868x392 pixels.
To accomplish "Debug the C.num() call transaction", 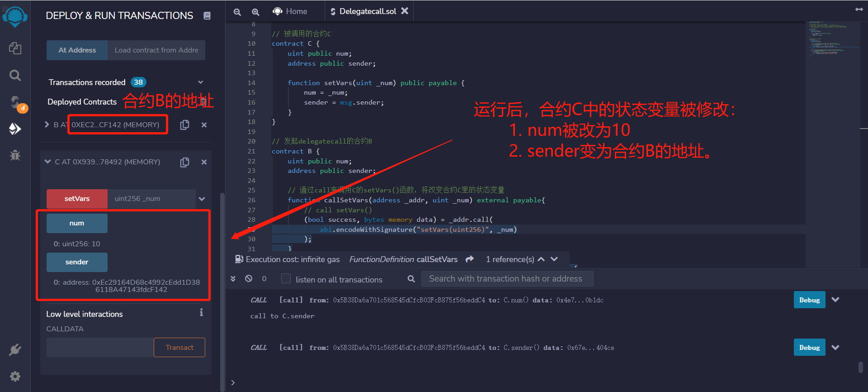I will click(x=809, y=300).
